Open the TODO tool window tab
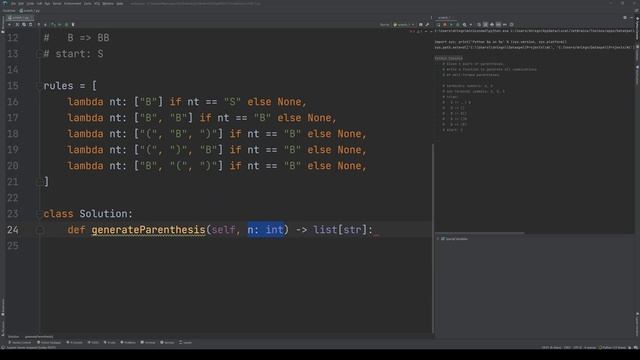Screen dimensions: 640x360 click(94, 342)
